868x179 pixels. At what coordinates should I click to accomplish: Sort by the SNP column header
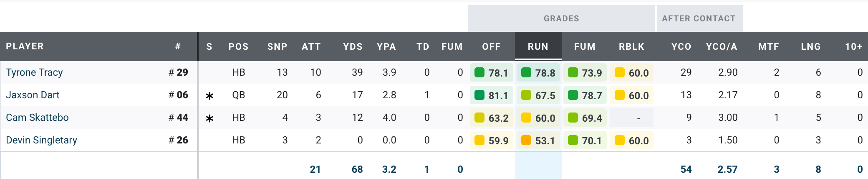pyautogui.click(x=277, y=46)
